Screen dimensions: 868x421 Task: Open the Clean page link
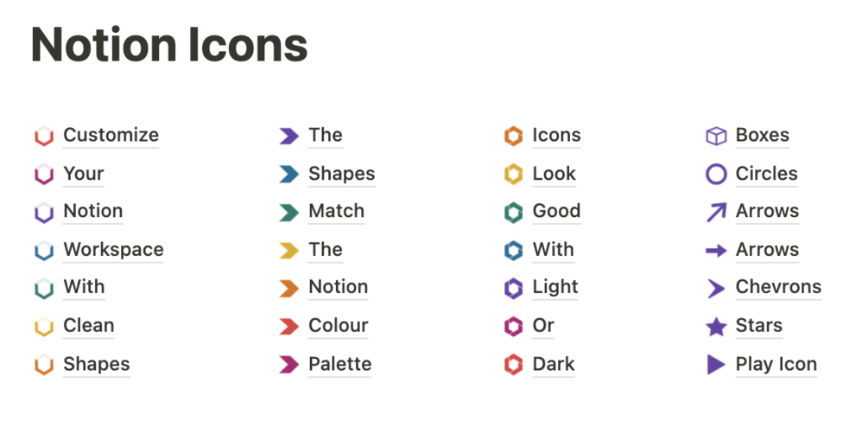coord(88,326)
